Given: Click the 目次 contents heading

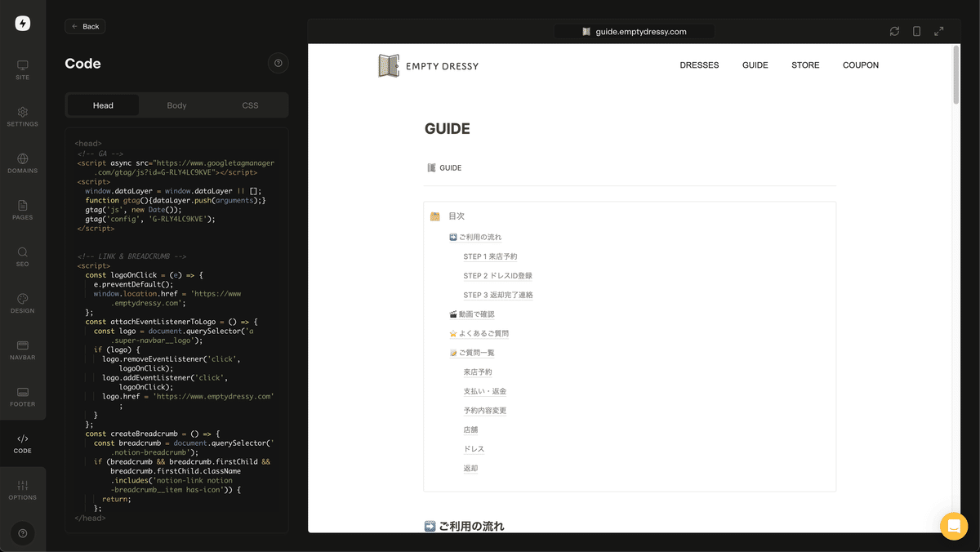Looking at the screenshot, I should (457, 216).
